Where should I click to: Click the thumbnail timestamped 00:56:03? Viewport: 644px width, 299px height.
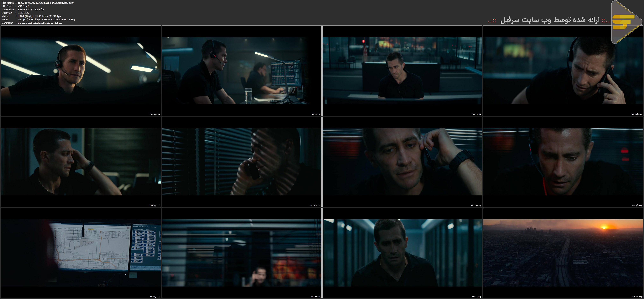563,162
